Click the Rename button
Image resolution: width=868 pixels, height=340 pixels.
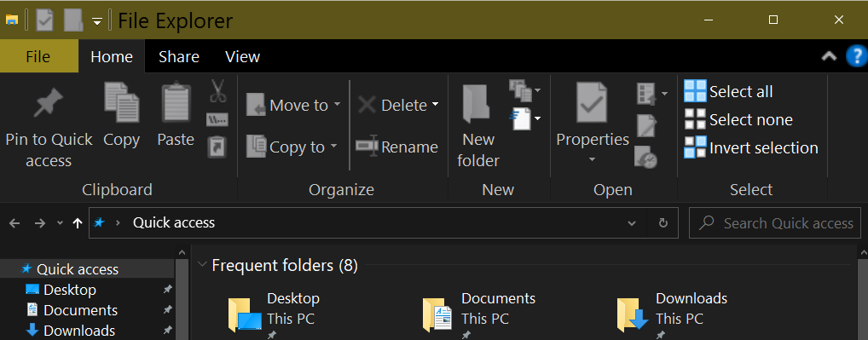[397, 147]
